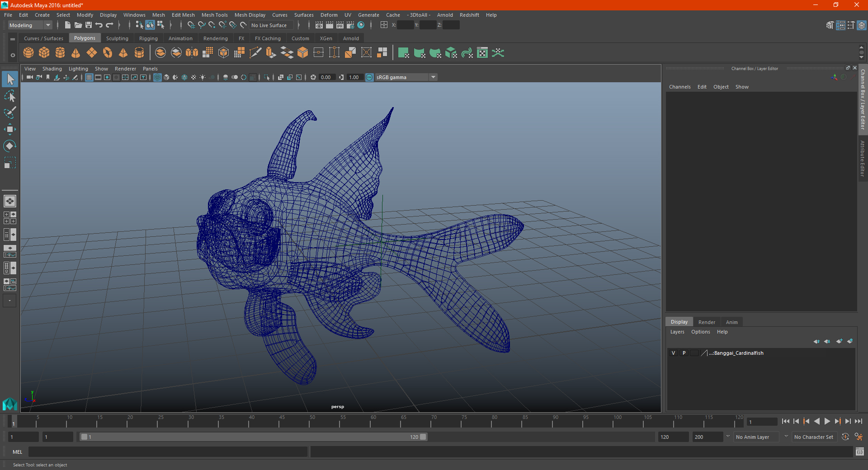Click the Extrude shelf icon
The width and height of the screenshot is (868, 470).
271,53
